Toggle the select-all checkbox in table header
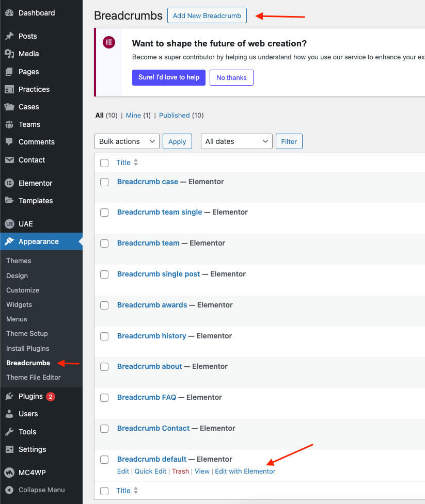 point(104,163)
